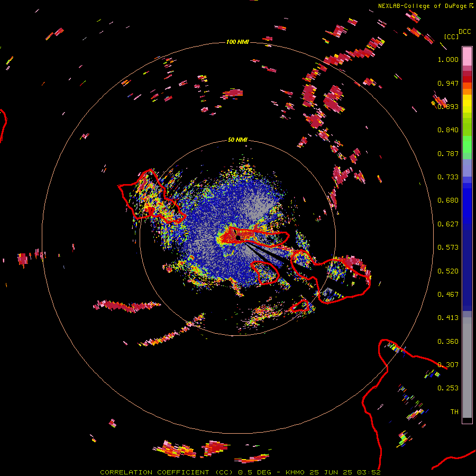Click the 50 NMI range ring label
Viewport: 476px width, 476px height.
click(x=237, y=140)
